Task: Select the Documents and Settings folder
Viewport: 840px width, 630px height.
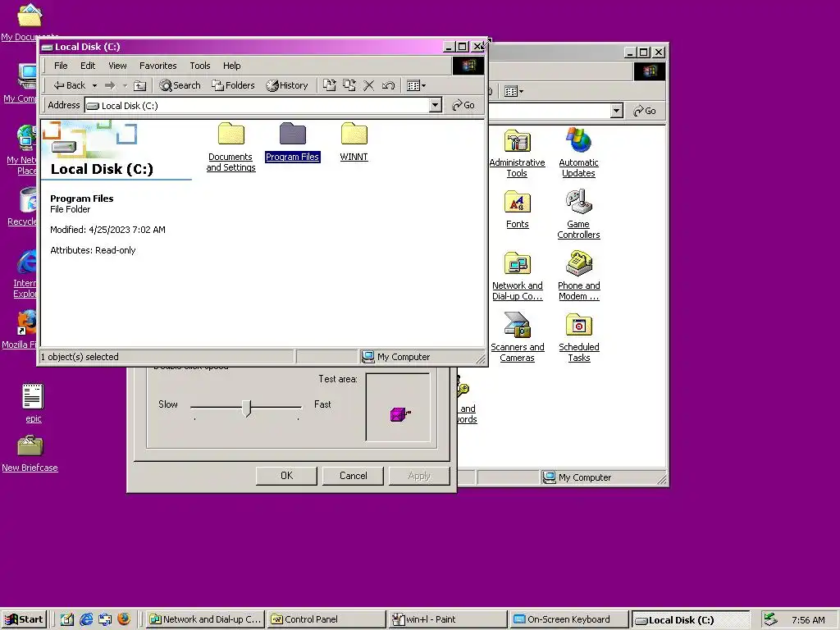Action: 231,147
